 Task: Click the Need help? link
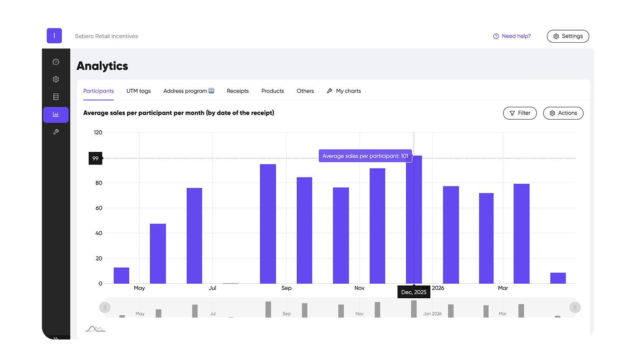tap(516, 36)
